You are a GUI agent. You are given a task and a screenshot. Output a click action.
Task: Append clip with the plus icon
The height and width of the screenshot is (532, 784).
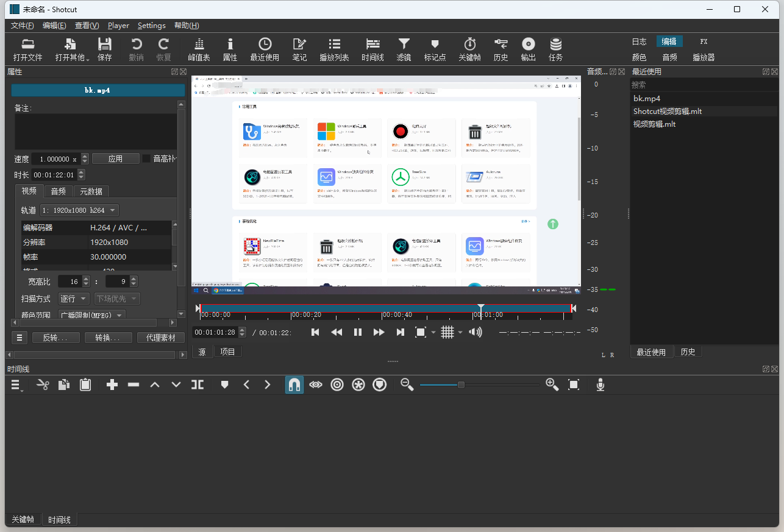(x=112, y=385)
